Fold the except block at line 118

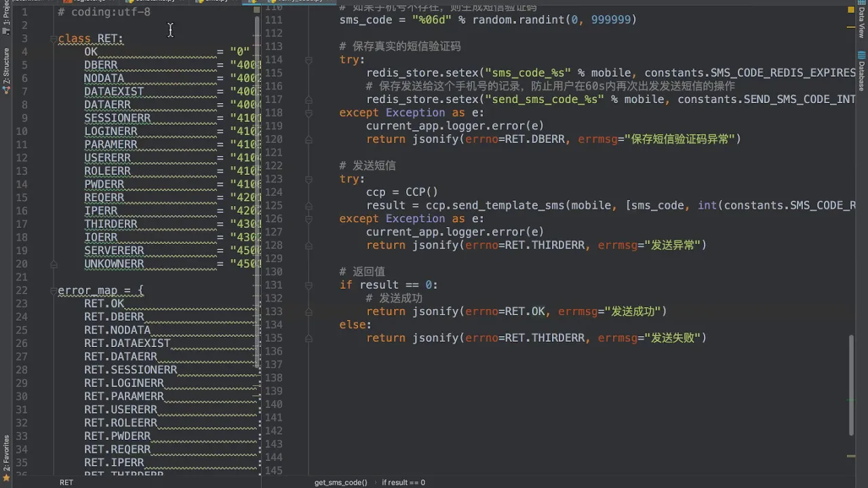309,113
